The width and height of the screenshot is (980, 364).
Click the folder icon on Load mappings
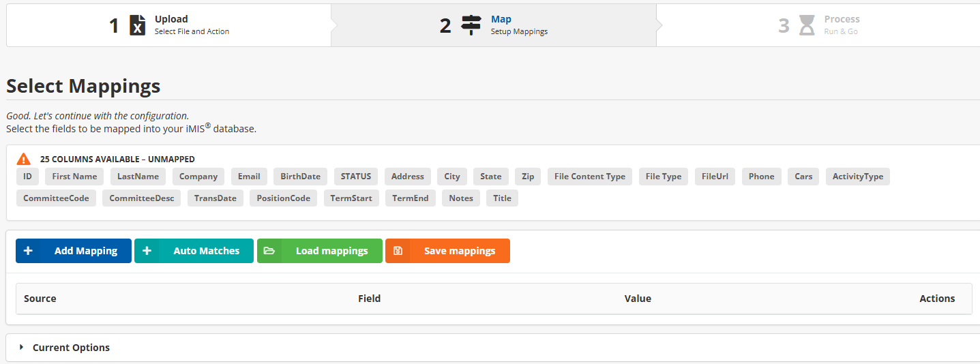click(x=269, y=251)
